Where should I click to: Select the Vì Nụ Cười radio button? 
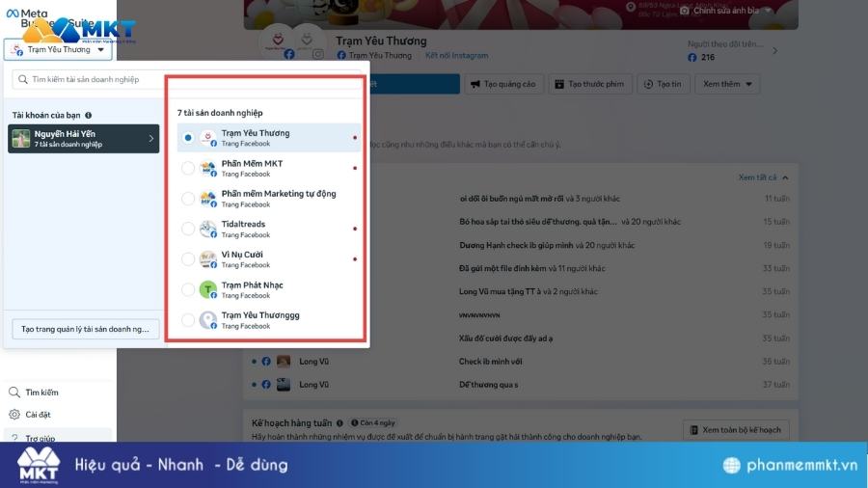(188, 258)
